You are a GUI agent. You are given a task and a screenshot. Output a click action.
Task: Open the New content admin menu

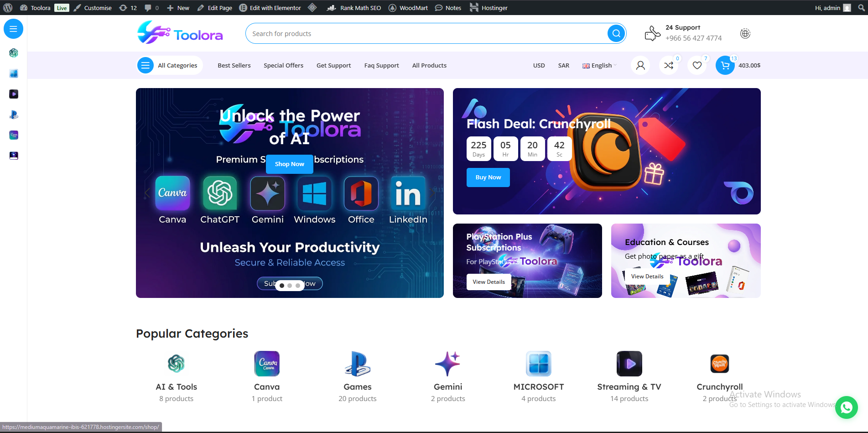pos(178,8)
